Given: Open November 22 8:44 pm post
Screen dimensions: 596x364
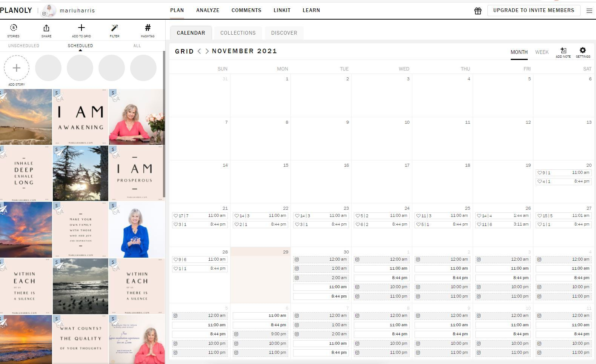Looking at the screenshot, I should pyautogui.click(x=260, y=224).
